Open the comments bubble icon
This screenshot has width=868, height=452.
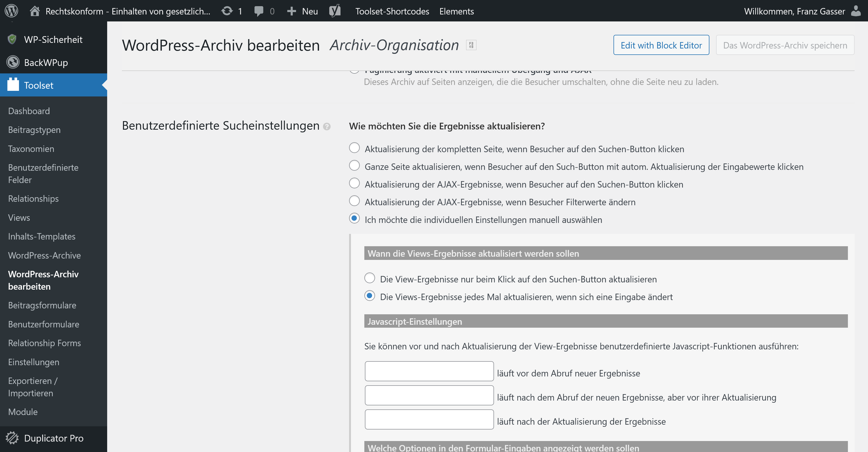click(259, 11)
